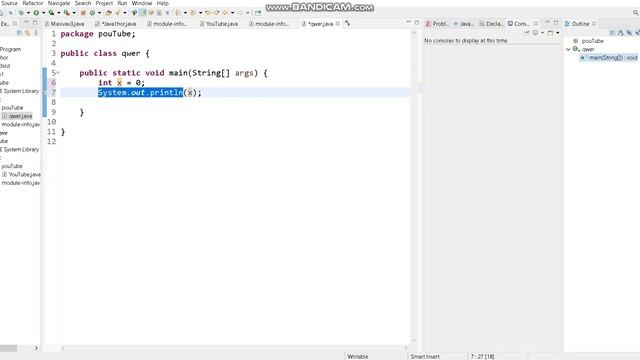Click Writable status bar entry
Viewport: 640px width, 360px height.
click(358, 356)
